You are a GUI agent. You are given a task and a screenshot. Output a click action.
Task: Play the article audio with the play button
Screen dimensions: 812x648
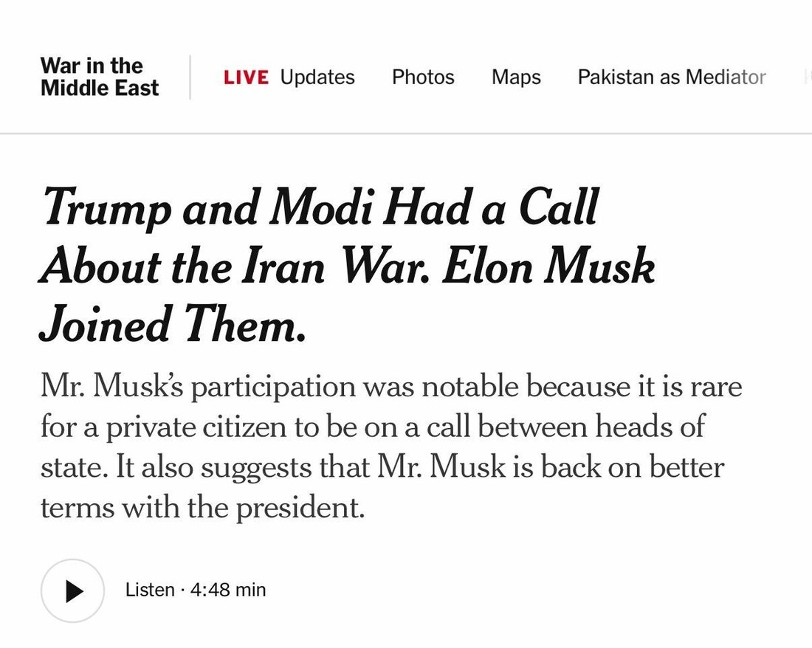click(x=72, y=590)
